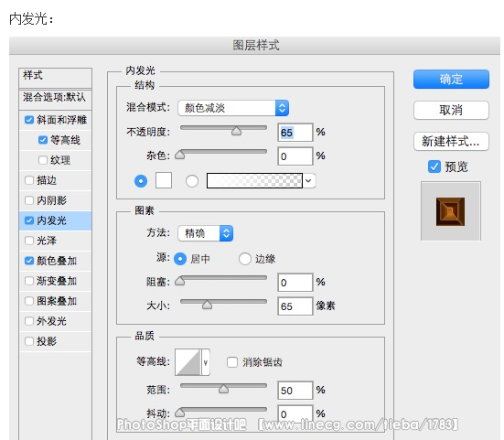This screenshot has height=440, width=504.
Task: Click the glow gradient preview bar
Action: click(254, 180)
